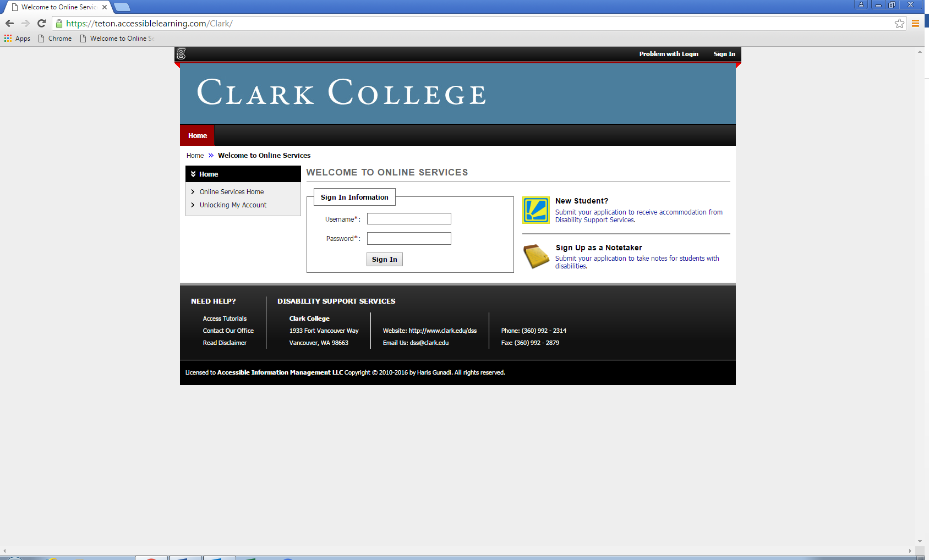Image resolution: width=929 pixels, height=560 pixels.
Task: Click the green padlock security icon
Action: (x=59, y=24)
